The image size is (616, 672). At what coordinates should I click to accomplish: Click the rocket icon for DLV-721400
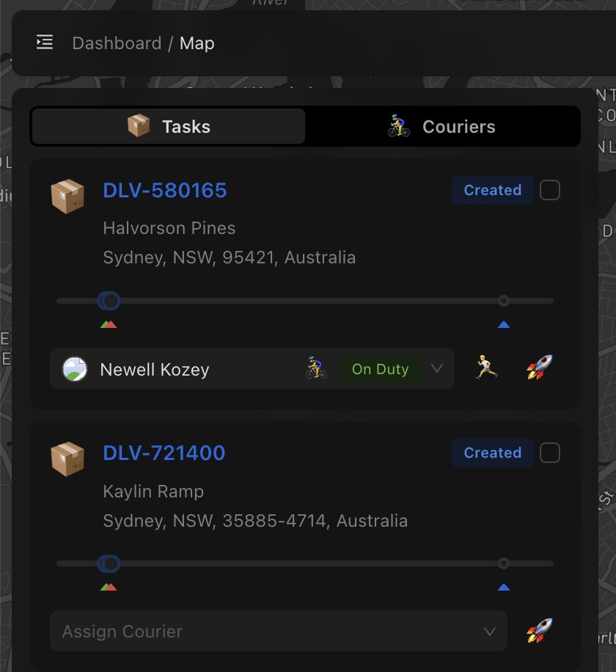coord(539,631)
